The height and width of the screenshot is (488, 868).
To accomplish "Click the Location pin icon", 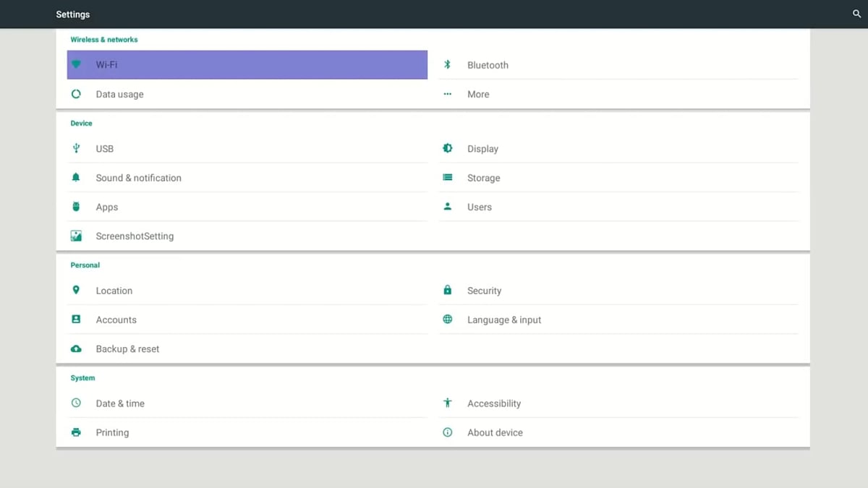I will (76, 290).
